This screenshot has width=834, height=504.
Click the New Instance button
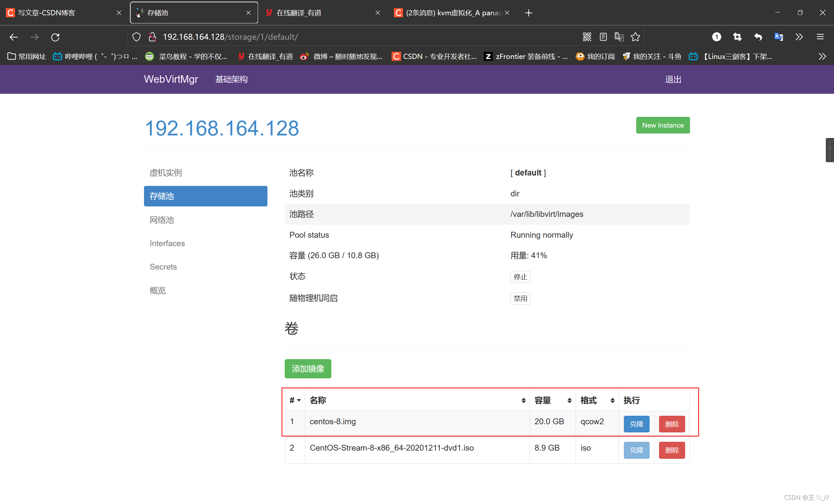663,125
